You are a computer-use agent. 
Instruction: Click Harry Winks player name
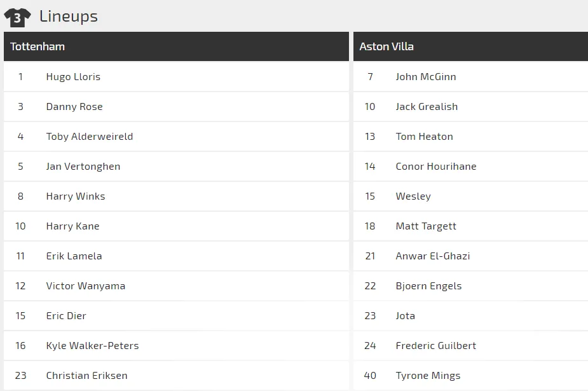[x=76, y=196]
